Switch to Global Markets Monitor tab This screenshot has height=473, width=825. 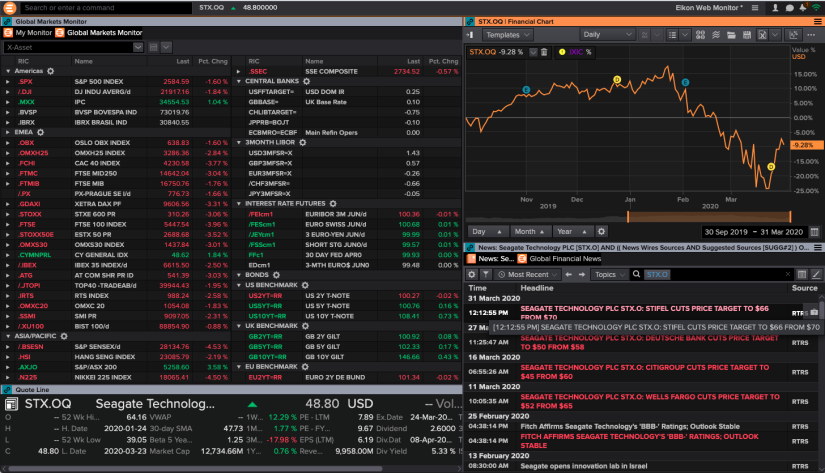[x=103, y=33]
